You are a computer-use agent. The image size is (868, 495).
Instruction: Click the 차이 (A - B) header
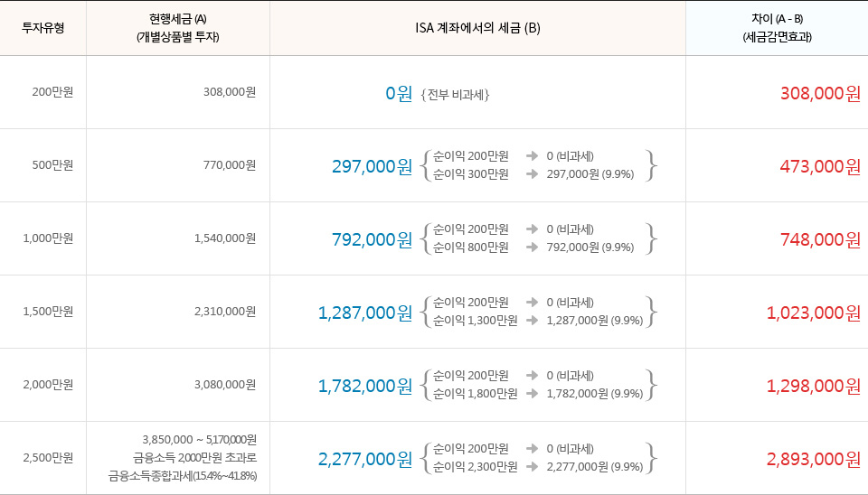click(x=778, y=28)
